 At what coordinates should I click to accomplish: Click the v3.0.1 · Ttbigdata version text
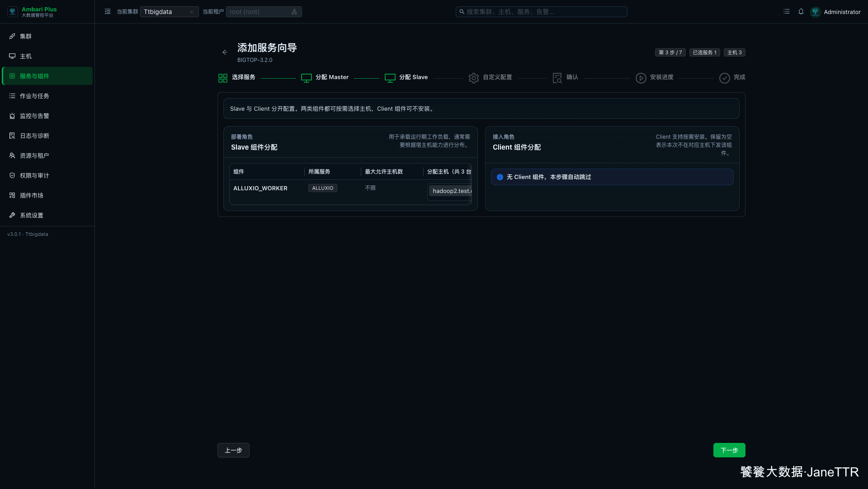(28, 234)
